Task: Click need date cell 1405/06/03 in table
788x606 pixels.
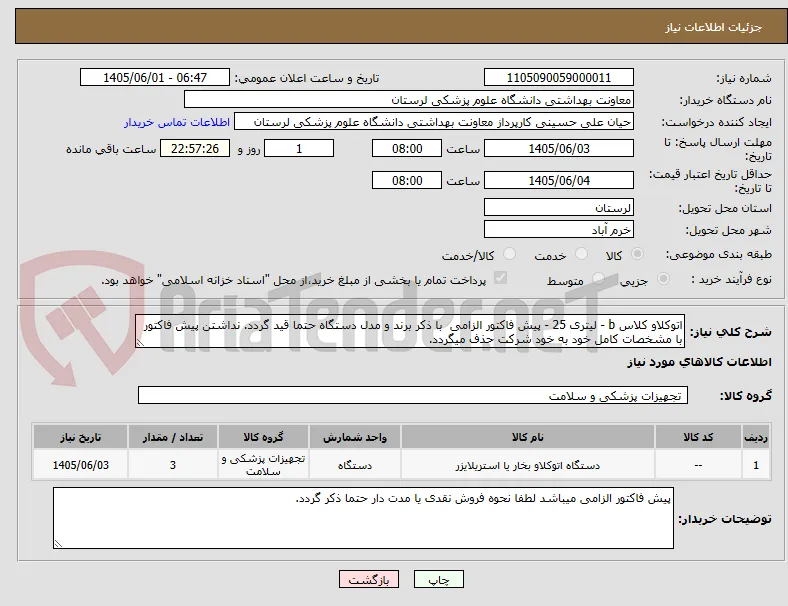Action: click(80, 465)
